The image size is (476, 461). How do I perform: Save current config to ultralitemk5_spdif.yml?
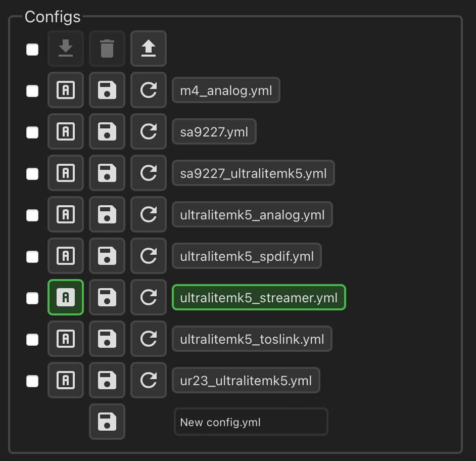107,256
